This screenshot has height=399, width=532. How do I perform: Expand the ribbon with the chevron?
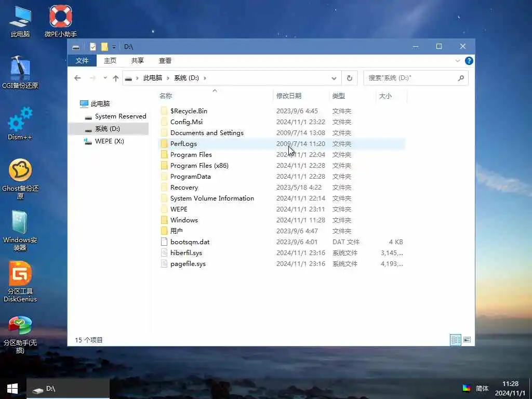[x=457, y=61]
